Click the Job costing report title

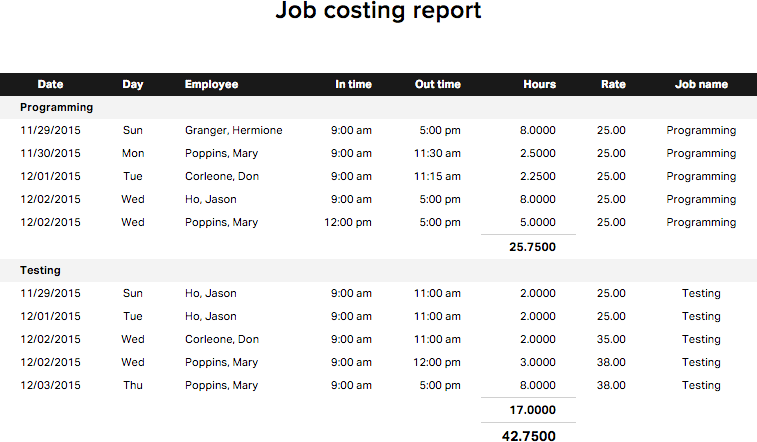(378, 12)
